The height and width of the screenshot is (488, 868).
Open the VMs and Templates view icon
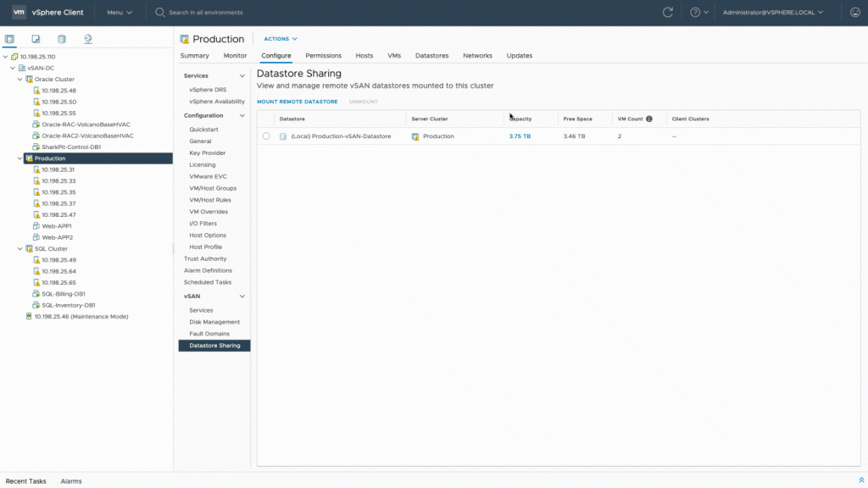click(36, 39)
